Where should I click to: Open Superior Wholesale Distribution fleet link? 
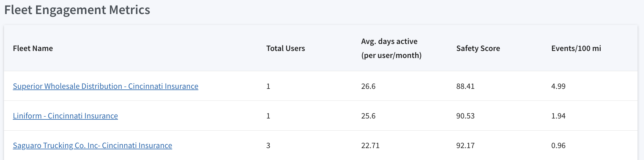(105, 86)
